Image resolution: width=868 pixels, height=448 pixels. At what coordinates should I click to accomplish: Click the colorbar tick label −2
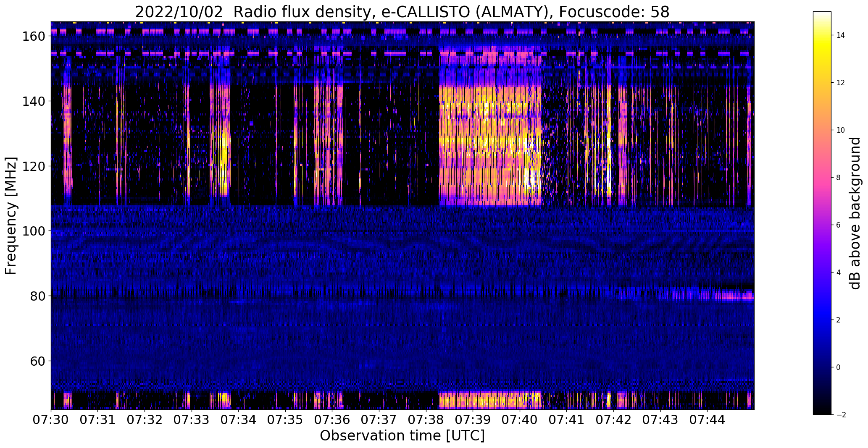(x=841, y=415)
